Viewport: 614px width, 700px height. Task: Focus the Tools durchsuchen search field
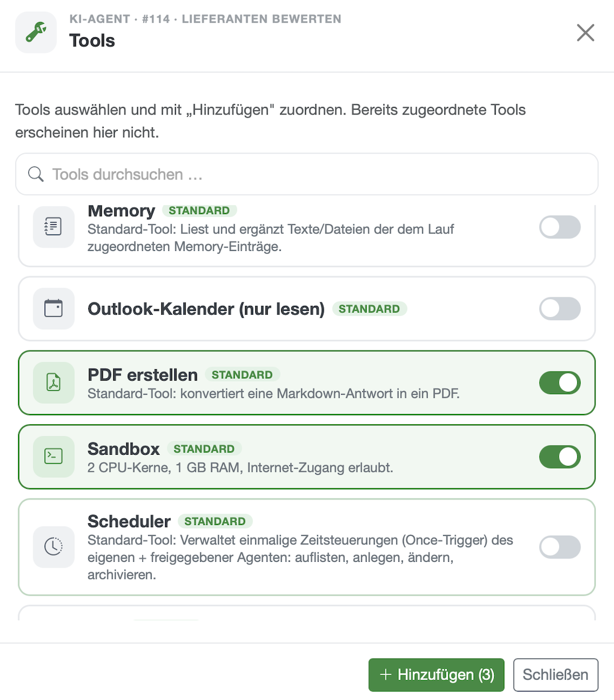pyautogui.click(x=307, y=174)
